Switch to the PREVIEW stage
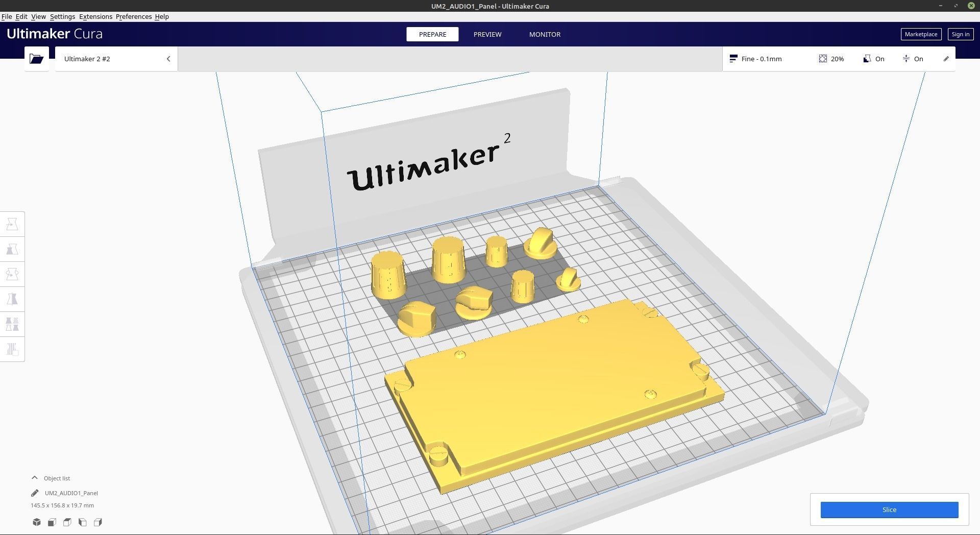This screenshot has height=535, width=980. click(x=487, y=34)
